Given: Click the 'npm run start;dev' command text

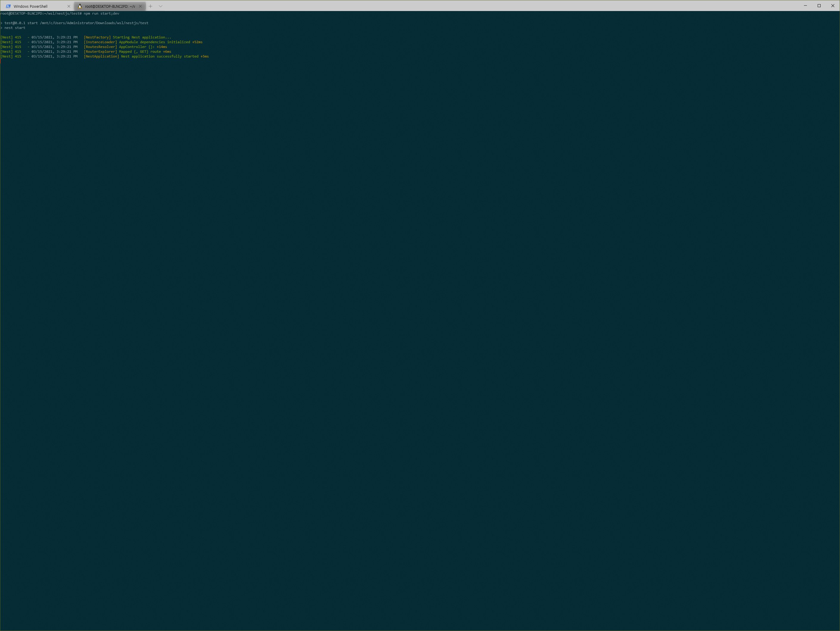Looking at the screenshot, I should (101, 14).
